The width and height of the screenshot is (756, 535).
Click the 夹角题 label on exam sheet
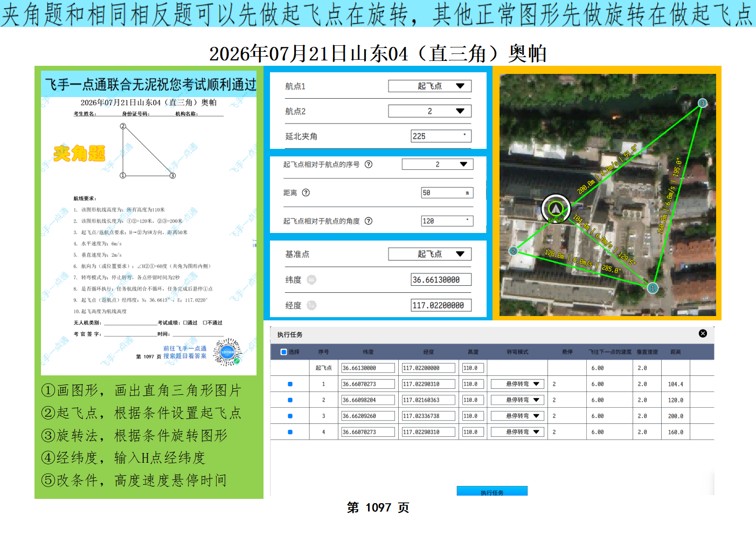tap(79, 153)
